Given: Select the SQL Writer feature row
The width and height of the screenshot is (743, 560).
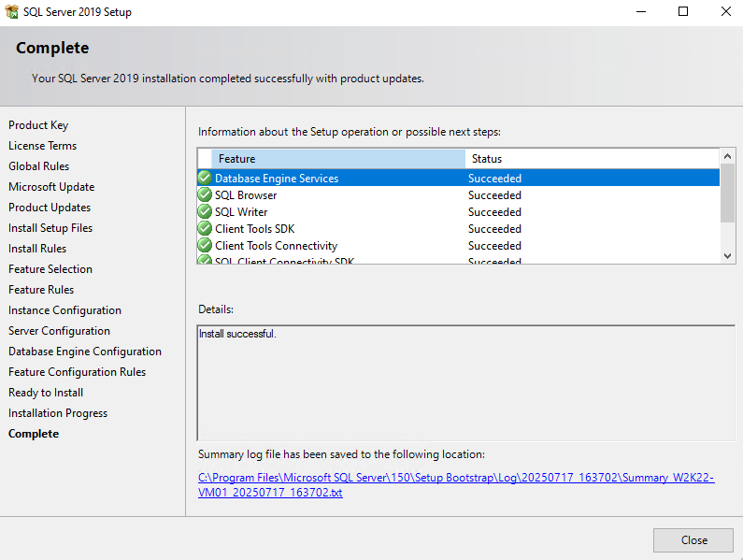Looking at the screenshot, I should click(x=458, y=211).
